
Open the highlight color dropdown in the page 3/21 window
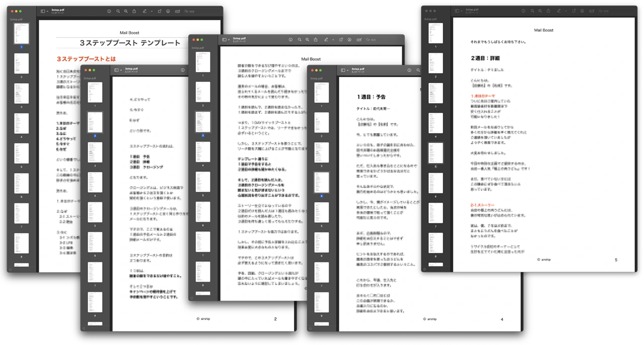coord(333,39)
